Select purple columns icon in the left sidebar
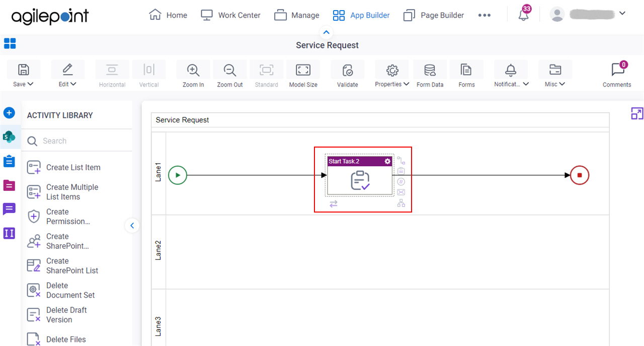644x346 pixels. 9,233
